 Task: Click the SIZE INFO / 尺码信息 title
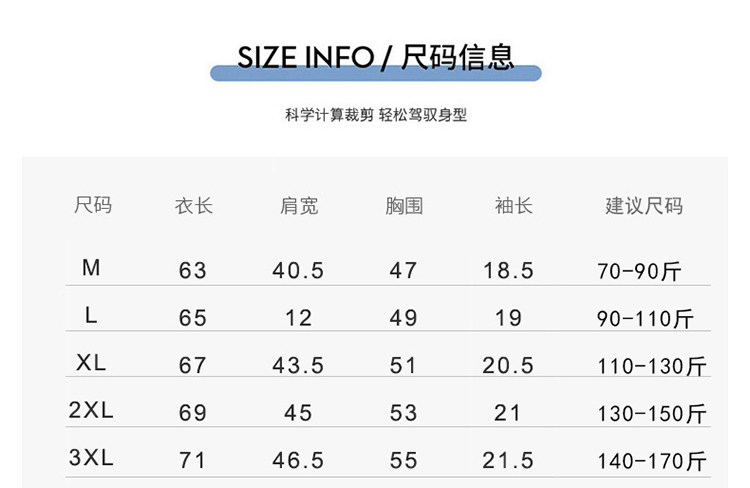coord(375,56)
